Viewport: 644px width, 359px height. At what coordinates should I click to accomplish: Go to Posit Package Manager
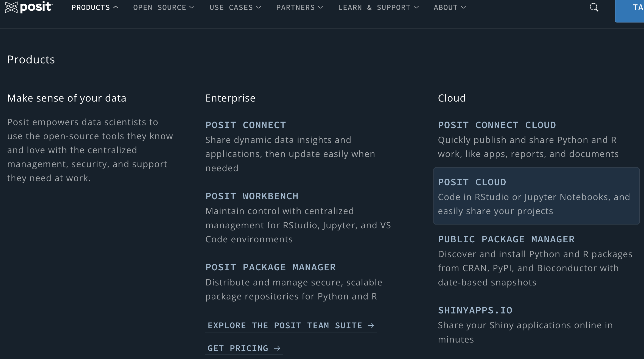tap(271, 267)
